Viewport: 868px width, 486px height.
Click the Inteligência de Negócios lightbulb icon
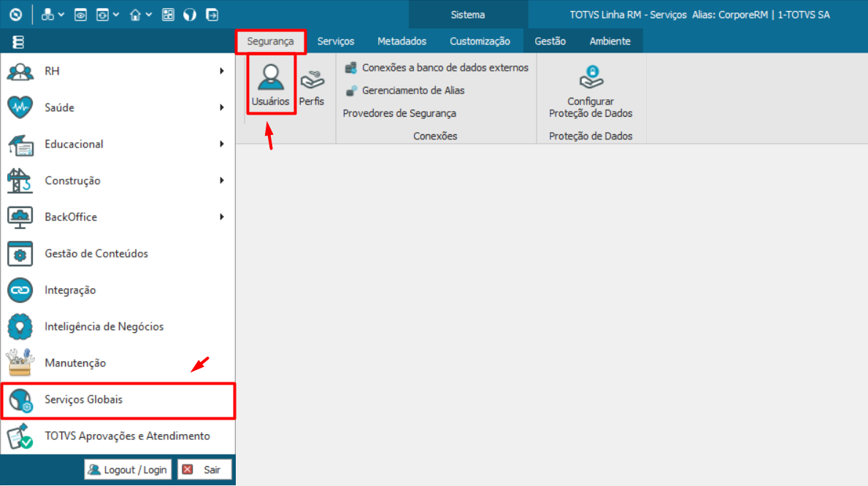coord(20,327)
